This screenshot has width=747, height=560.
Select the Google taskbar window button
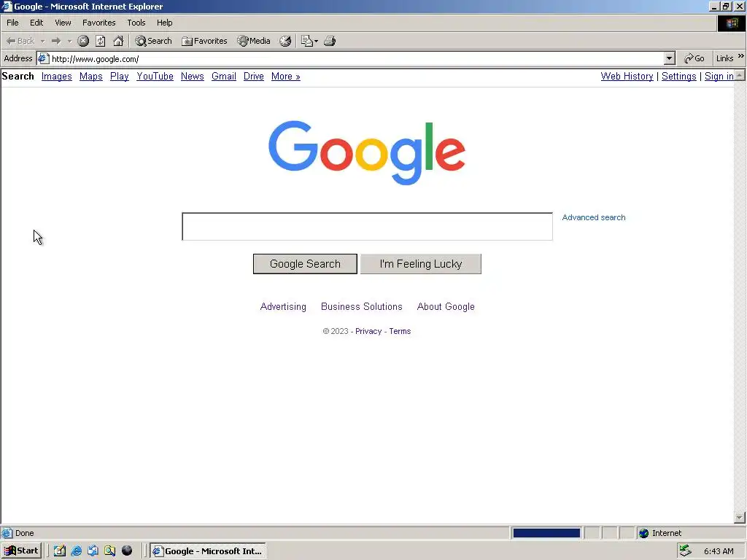(208, 551)
